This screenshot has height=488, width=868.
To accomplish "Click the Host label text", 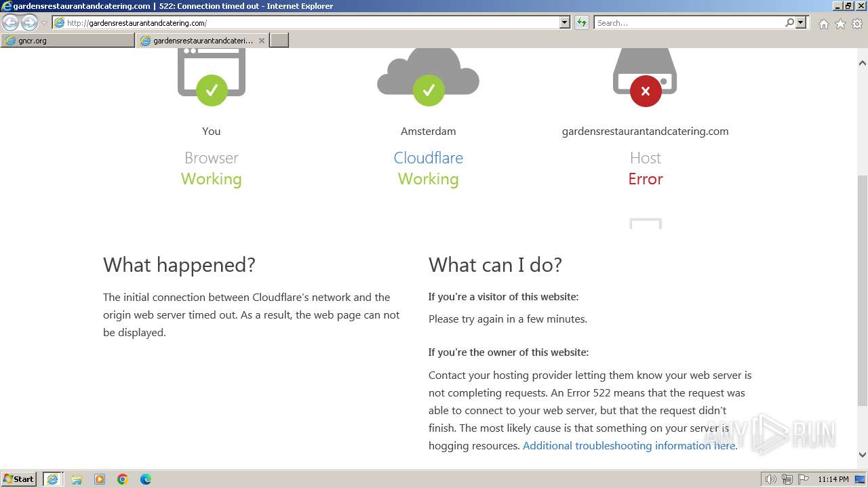I will 646,158.
